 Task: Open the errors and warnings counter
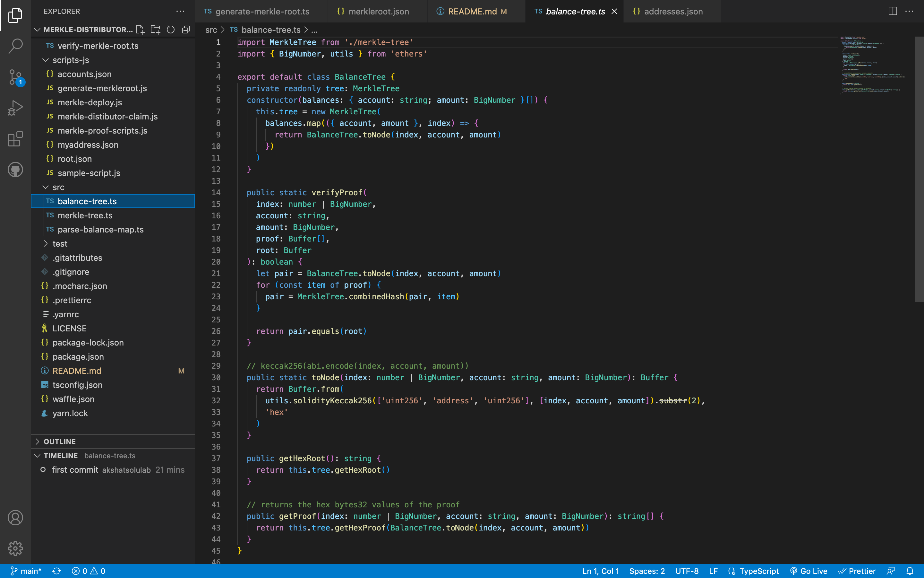tap(89, 571)
